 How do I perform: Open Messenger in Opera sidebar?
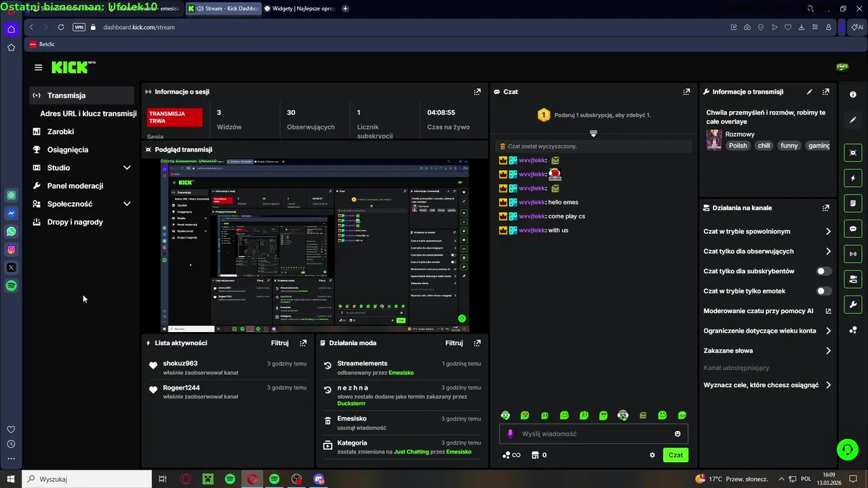11,213
